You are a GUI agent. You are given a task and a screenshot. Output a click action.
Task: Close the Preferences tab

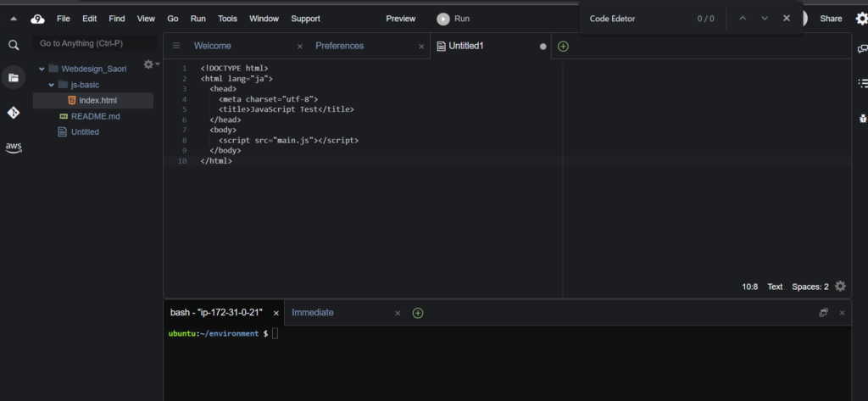click(421, 47)
